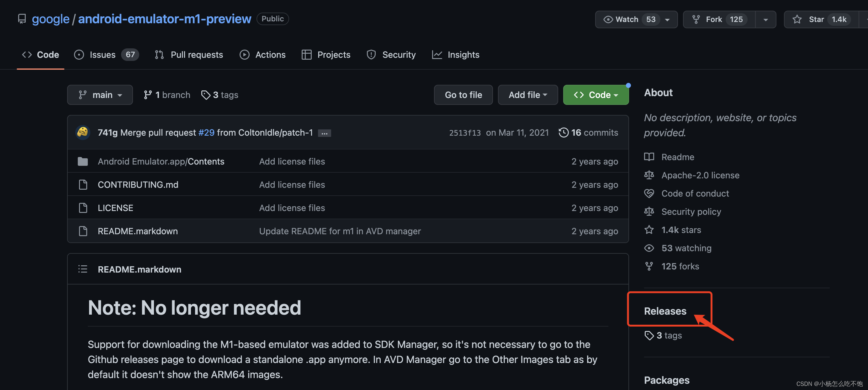Click the committer avatar next to 741g
This screenshot has width=868, height=390.
[82, 132]
